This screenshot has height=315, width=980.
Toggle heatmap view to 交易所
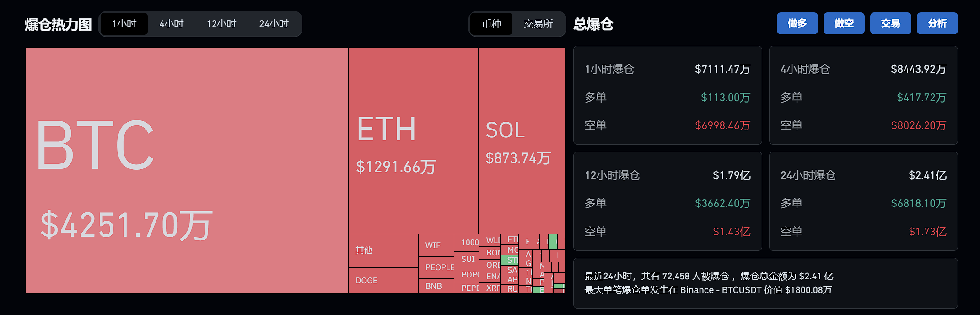538,24
